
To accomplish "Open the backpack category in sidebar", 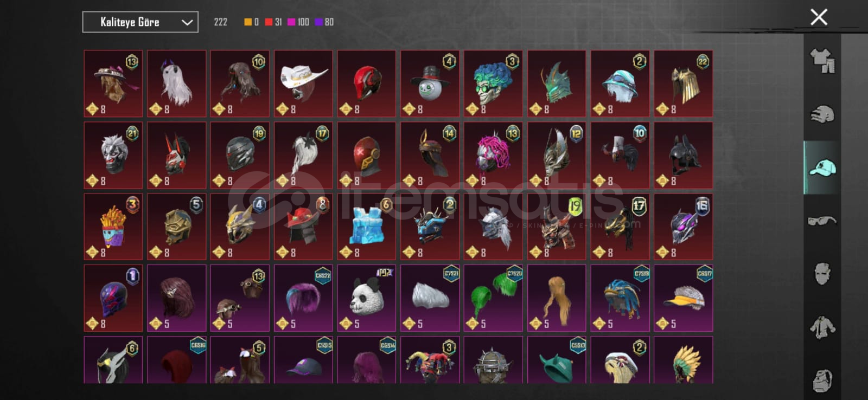I will pos(822,379).
